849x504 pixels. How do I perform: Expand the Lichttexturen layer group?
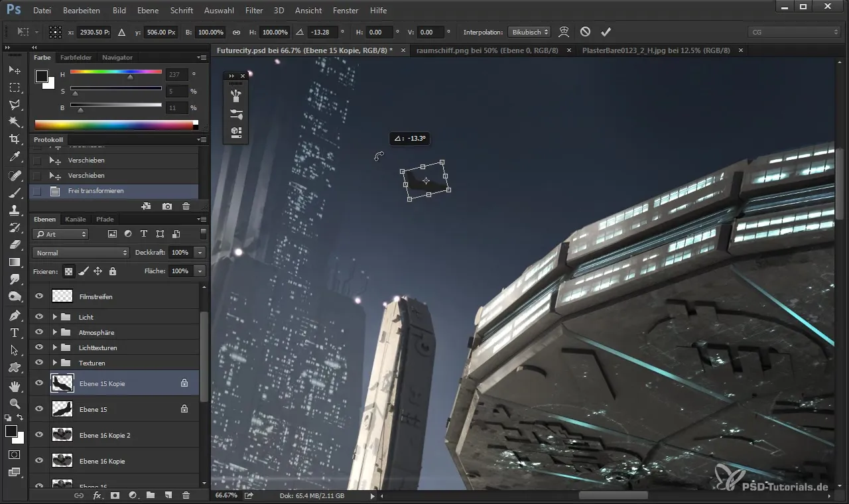55,347
